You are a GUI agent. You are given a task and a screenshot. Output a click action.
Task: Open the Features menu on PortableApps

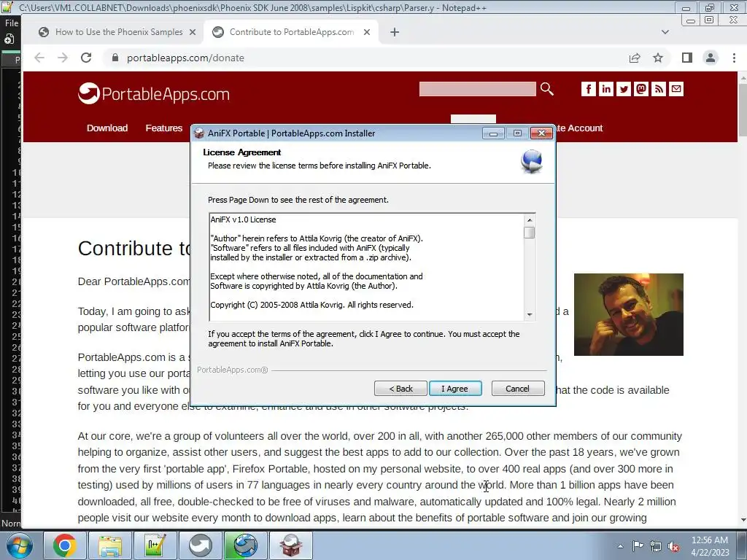164,128
